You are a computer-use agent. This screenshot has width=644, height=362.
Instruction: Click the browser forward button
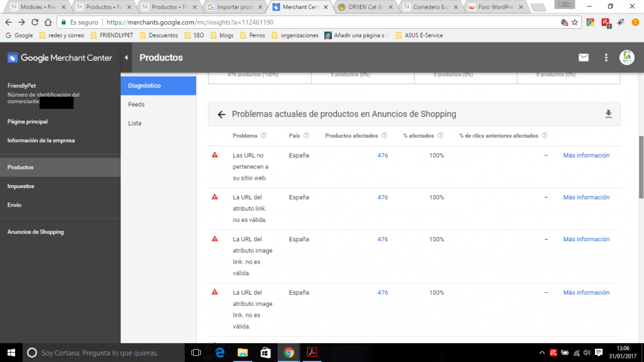[x=21, y=22]
